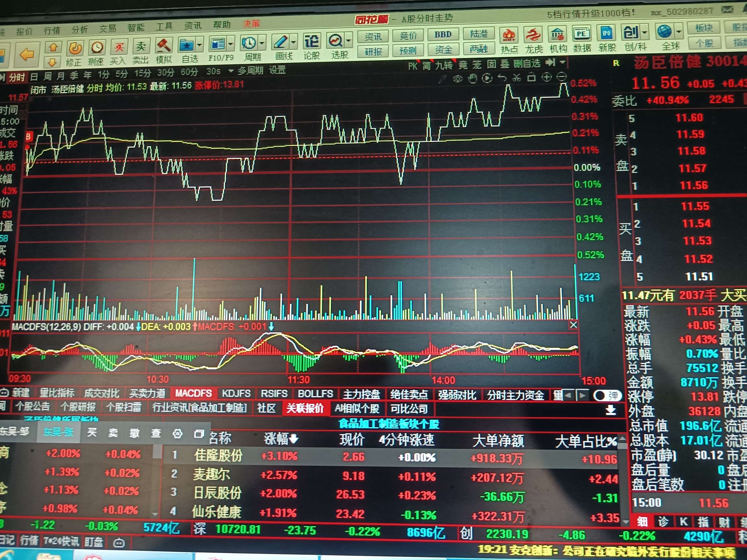Open the 龙虎 dragon-tiger list icon

click(533, 35)
